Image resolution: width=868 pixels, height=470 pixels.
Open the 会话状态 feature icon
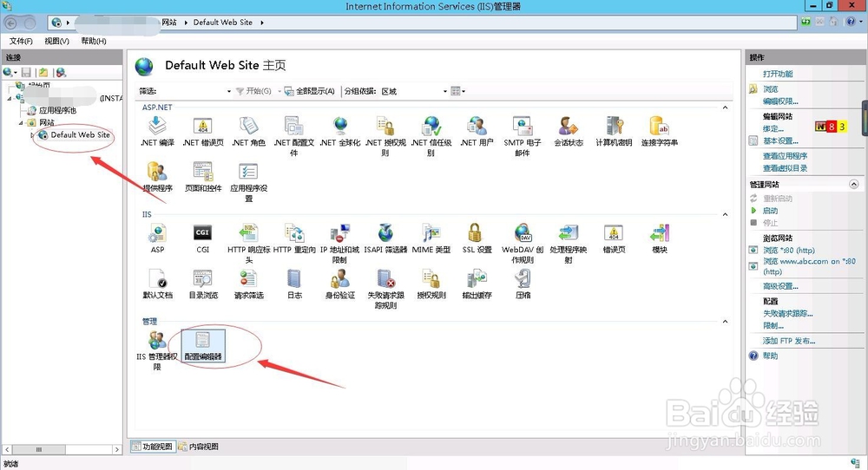[x=569, y=132]
